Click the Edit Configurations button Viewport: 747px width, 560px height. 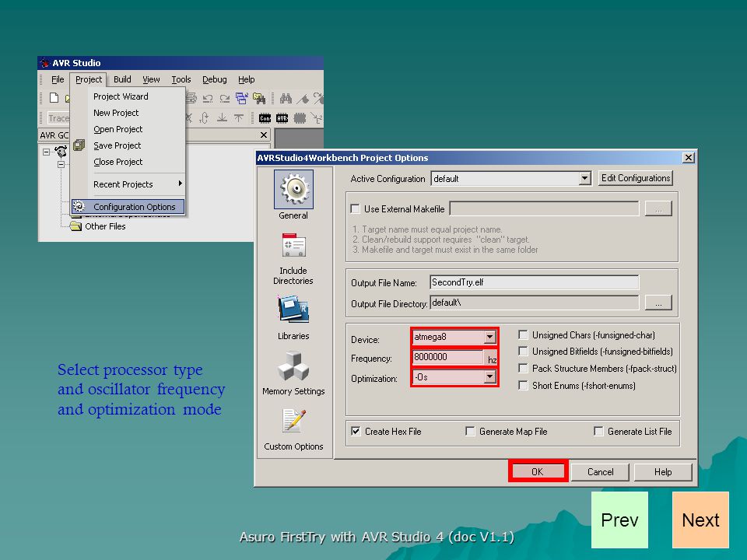636,178
